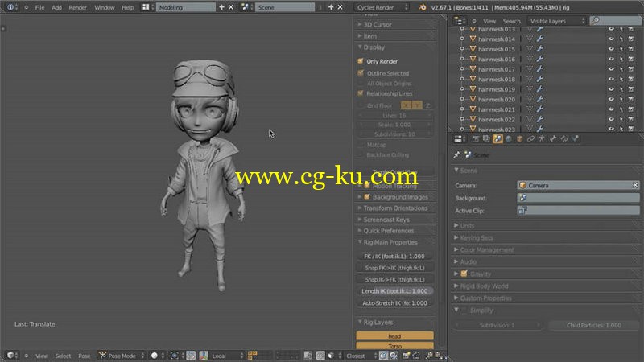This screenshot has height=362, width=644.
Task: Open the Render Layers properties tab
Action: click(486, 139)
